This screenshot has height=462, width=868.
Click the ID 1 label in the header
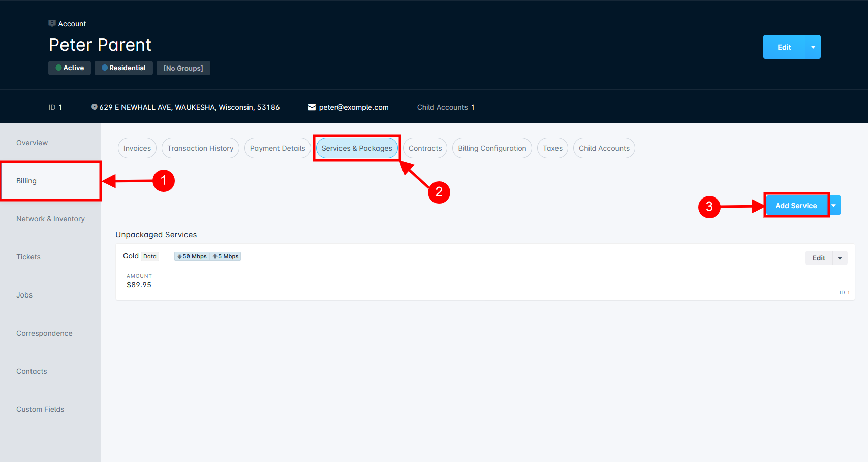point(55,107)
